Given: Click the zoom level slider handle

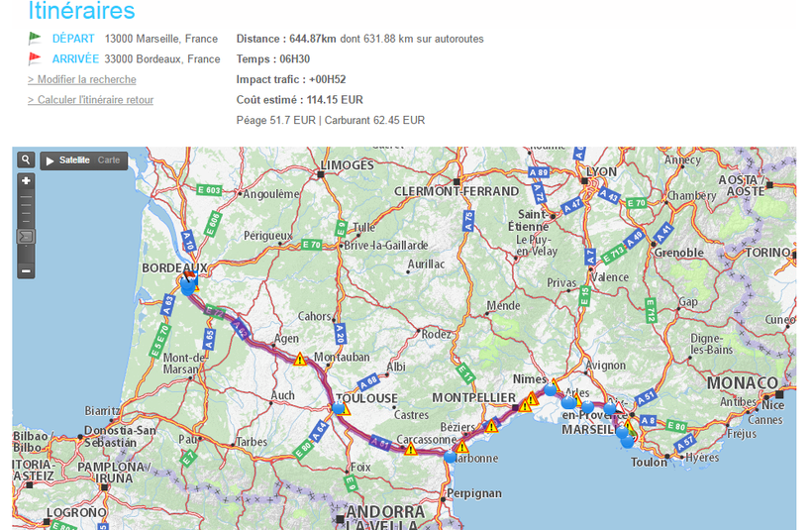Looking at the screenshot, I should coord(26,236).
